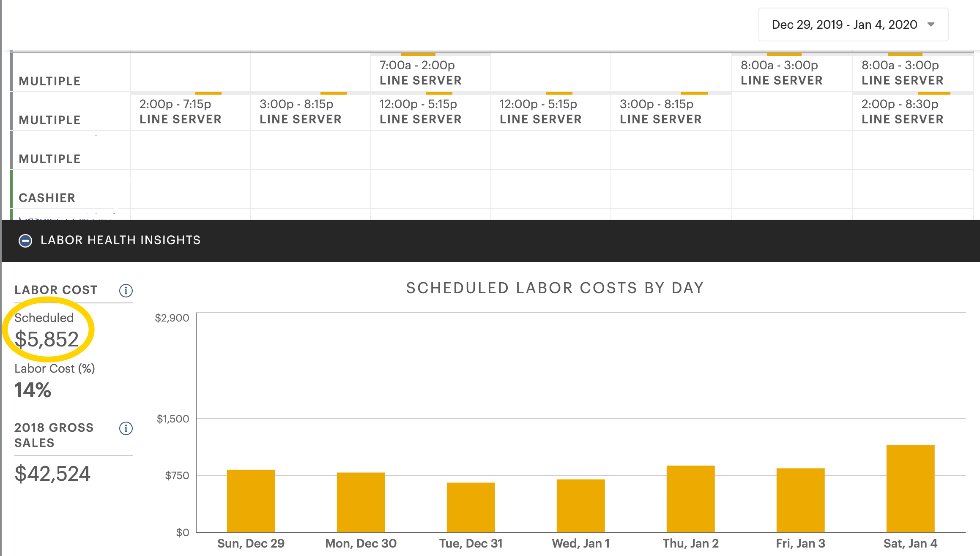Click the 2018 Gross Sales info icon
This screenshot has height=556, width=980.
click(126, 428)
